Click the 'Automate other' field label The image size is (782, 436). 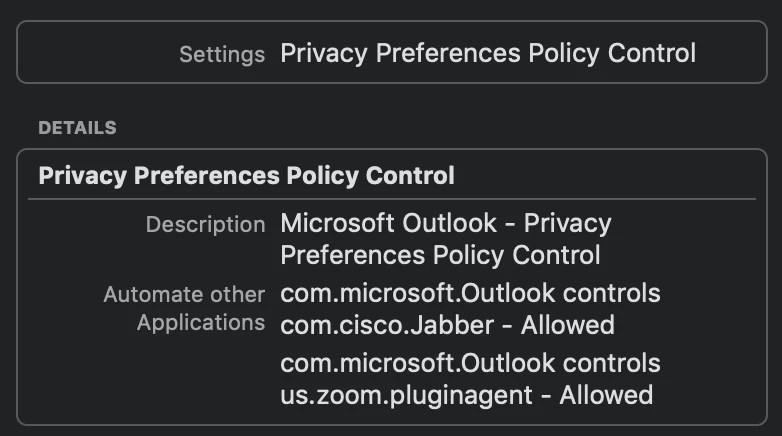184,295
